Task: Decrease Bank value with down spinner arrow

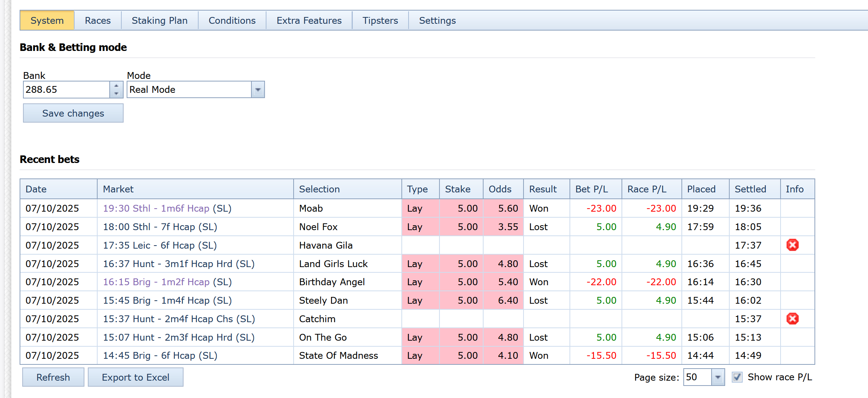Action: 116,94
